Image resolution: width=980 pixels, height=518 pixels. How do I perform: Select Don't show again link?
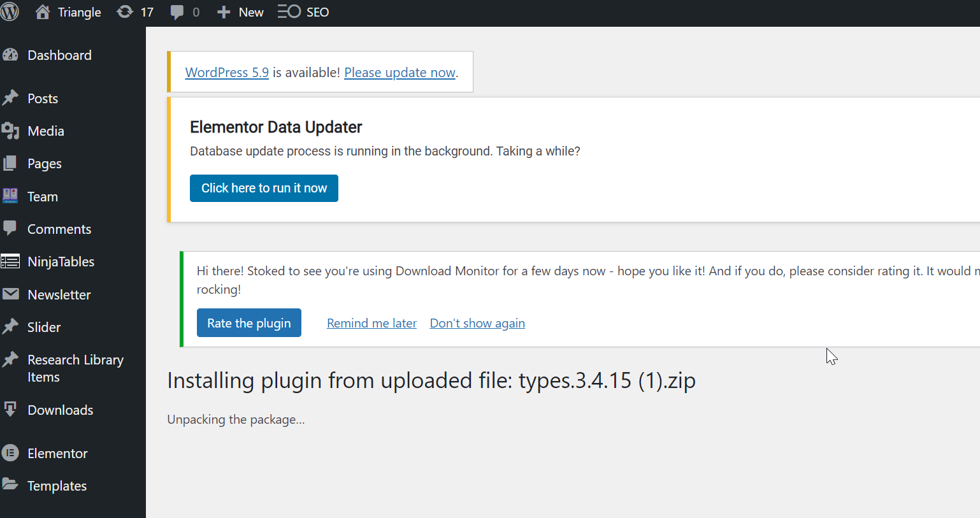(x=477, y=323)
